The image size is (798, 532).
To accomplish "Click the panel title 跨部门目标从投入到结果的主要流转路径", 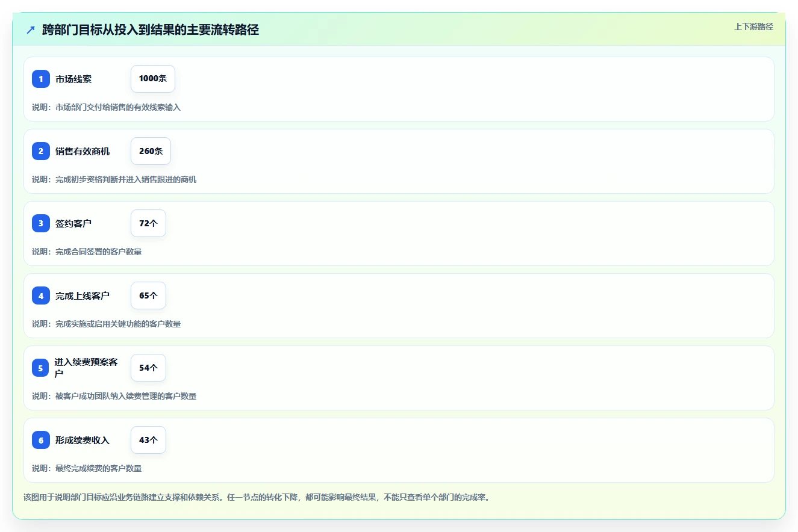I will (151, 30).
